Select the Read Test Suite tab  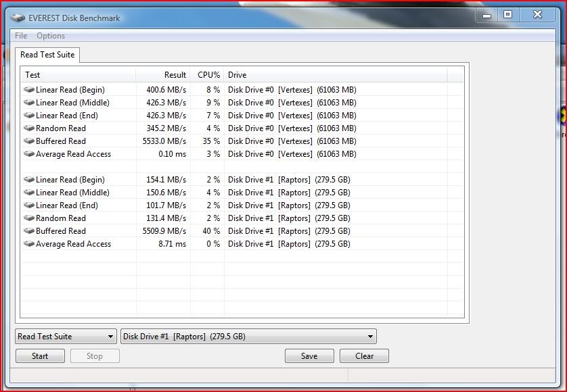47,55
